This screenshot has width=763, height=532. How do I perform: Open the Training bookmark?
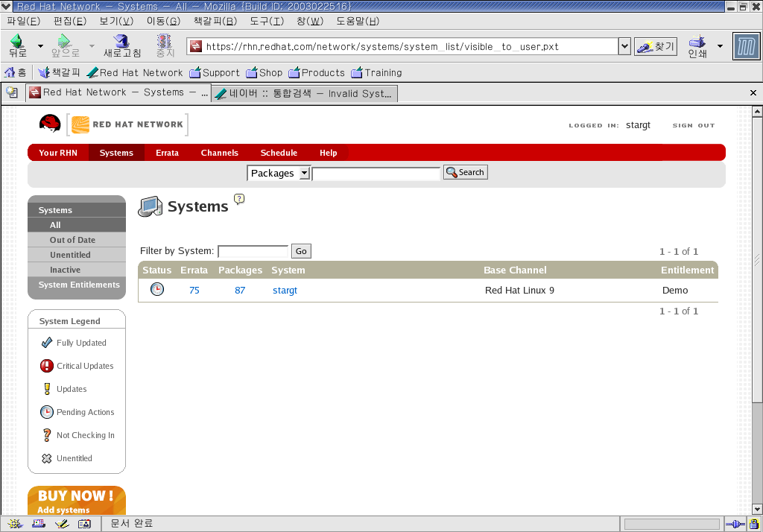[377, 72]
